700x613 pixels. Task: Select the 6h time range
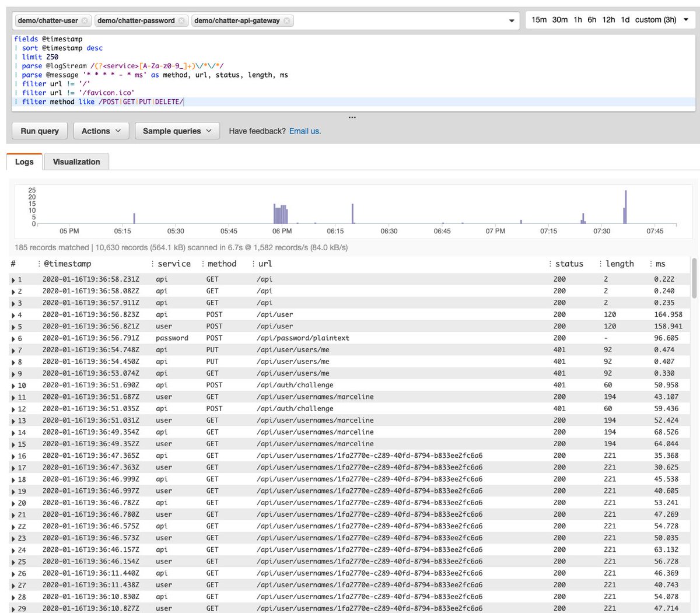pyautogui.click(x=592, y=20)
